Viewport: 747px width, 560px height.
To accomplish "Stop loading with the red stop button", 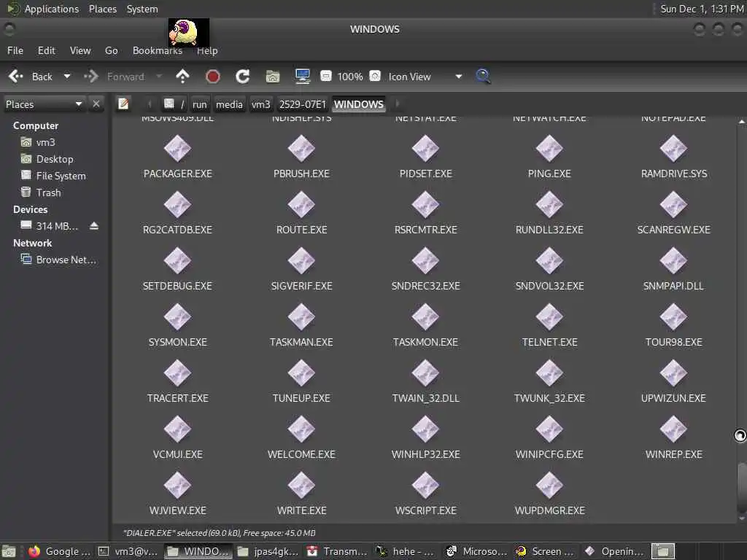I will pyautogui.click(x=212, y=76).
